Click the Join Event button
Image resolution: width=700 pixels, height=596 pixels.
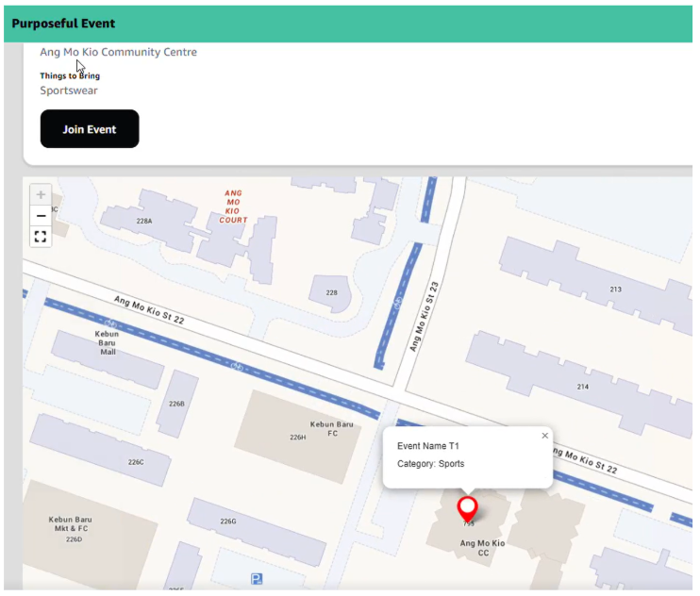click(x=90, y=129)
